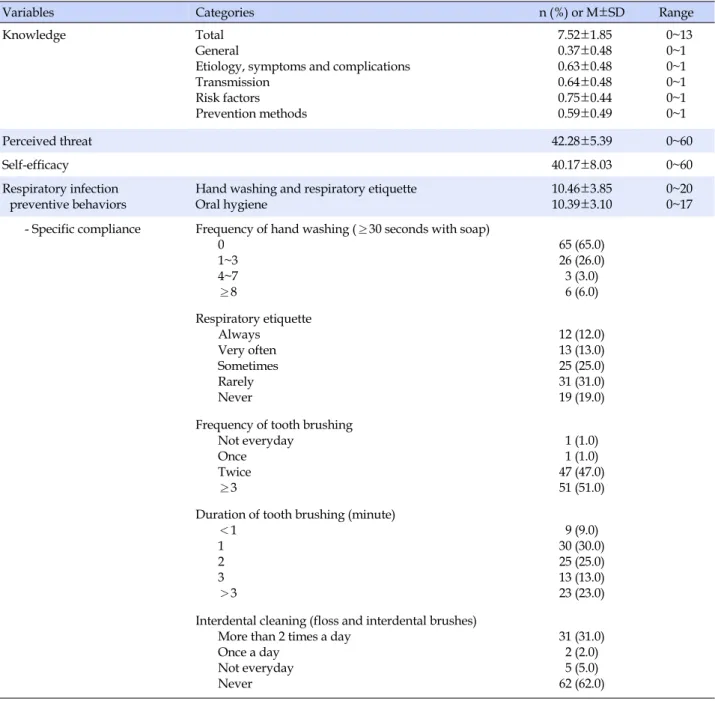Screen dimensions: 715x701
Task: Click the value 10.39±3.10
Action: pyautogui.click(x=582, y=204)
